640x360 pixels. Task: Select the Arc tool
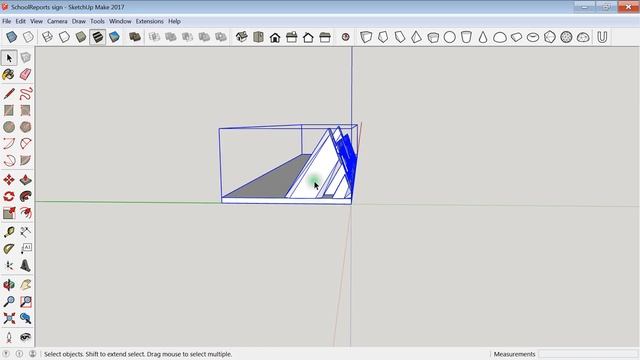pyautogui.click(x=9, y=144)
